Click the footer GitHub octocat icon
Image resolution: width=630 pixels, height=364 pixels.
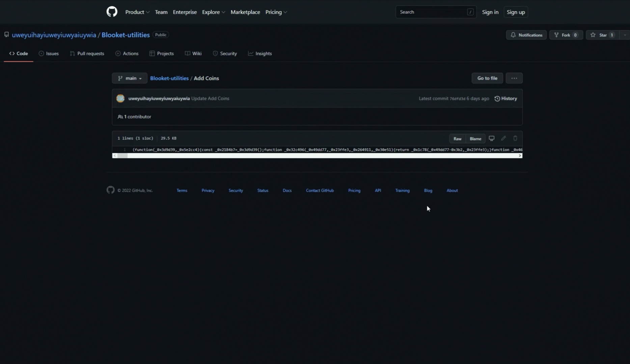[111, 190]
